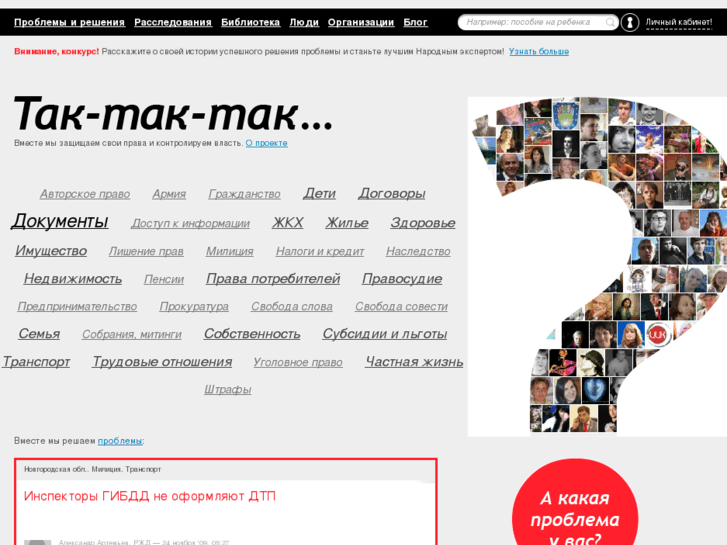This screenshot has height=545, width=727.
Task: Open 'Расследования' menu item
Action: [x=173, y=22]
